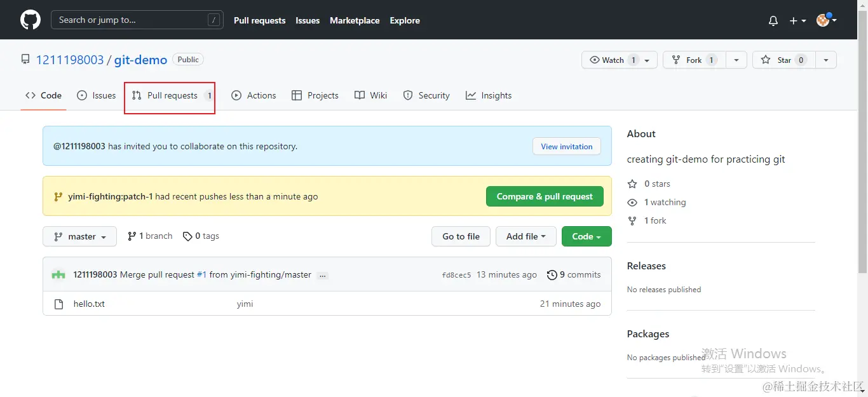Click the repository book icon

25,60
